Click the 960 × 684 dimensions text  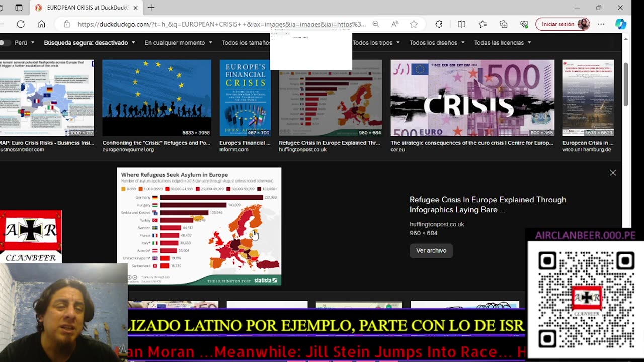click(424, 233)
